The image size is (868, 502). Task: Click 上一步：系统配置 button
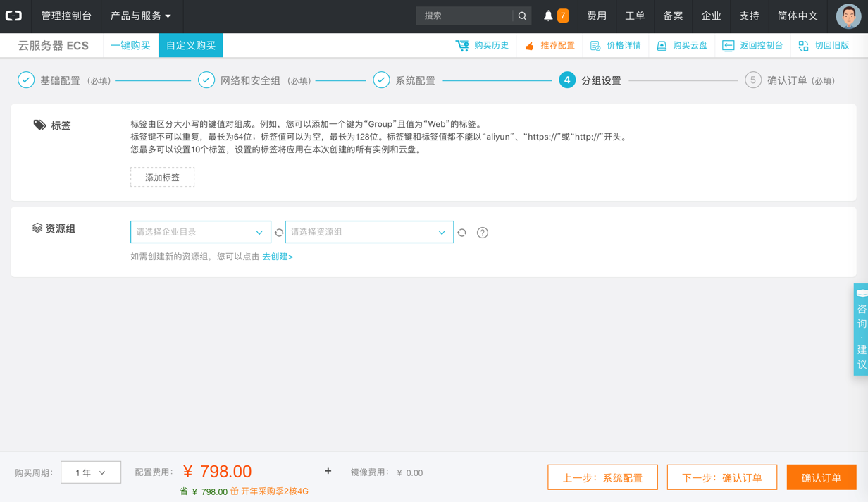coord(602,477)
